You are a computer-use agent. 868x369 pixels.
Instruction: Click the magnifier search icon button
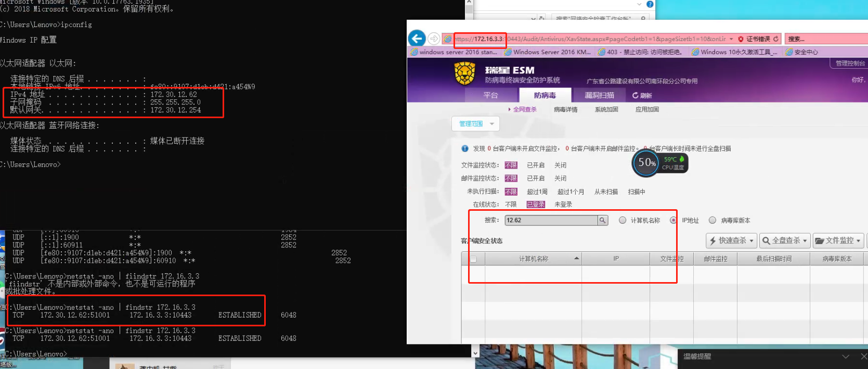coord(603,220)
